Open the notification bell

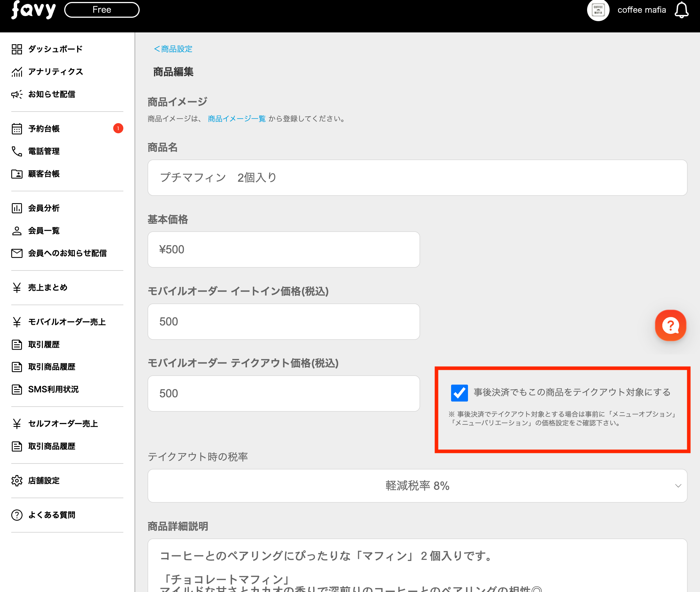point(681,10)
